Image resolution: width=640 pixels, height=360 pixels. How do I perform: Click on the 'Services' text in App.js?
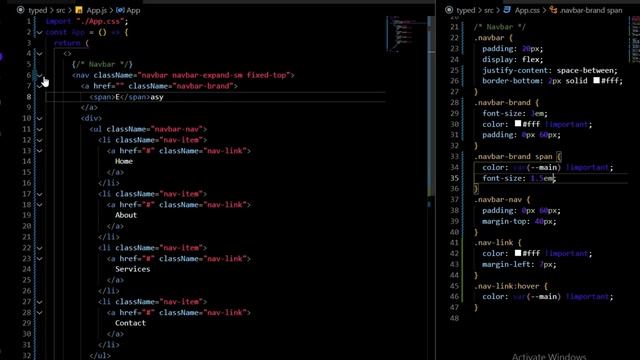click(132, 269)
